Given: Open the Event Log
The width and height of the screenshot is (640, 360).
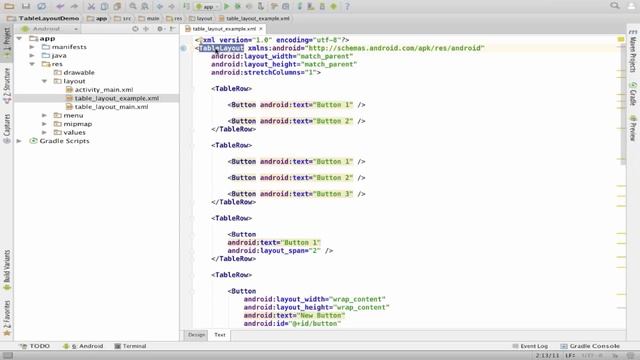Looking at the screenshot, I should click(x=530, y=346).
